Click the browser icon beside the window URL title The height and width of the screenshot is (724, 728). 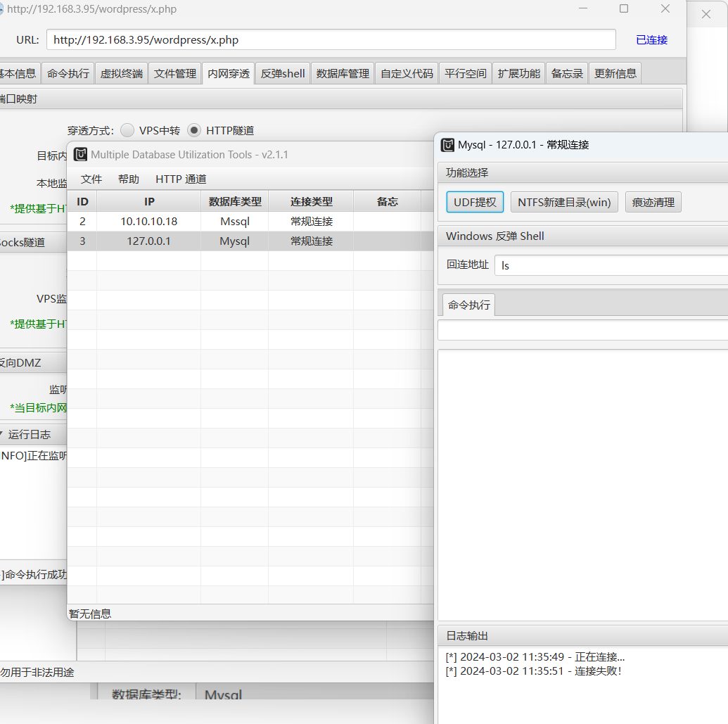pyautogui.click(x=2, y=9)
